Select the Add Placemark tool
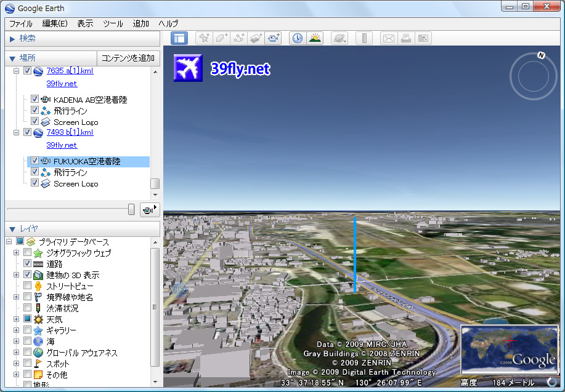The height and width of the screenshot is (392, 565). tap(203, 38)
